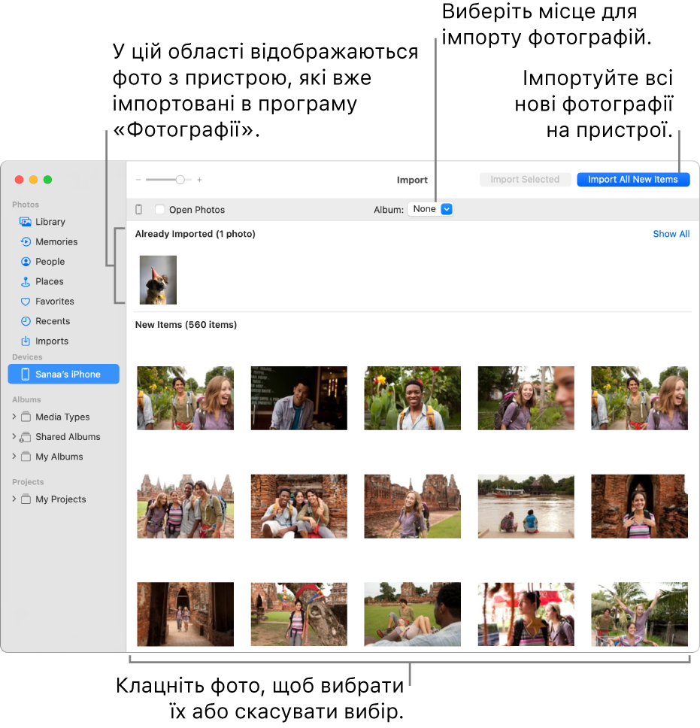View Favorites in the sidebar

coord(54,301)
